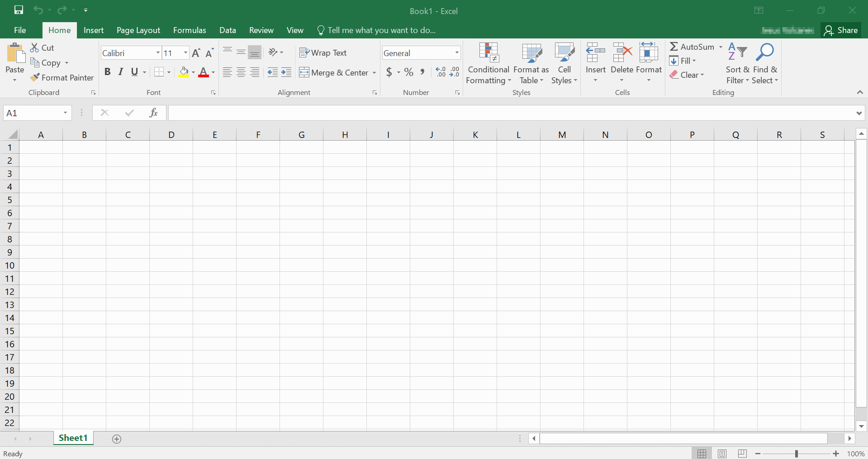Click the Format Painter brush icon
The height and width of the screenshot is (459, 868).
click(35, 78)
